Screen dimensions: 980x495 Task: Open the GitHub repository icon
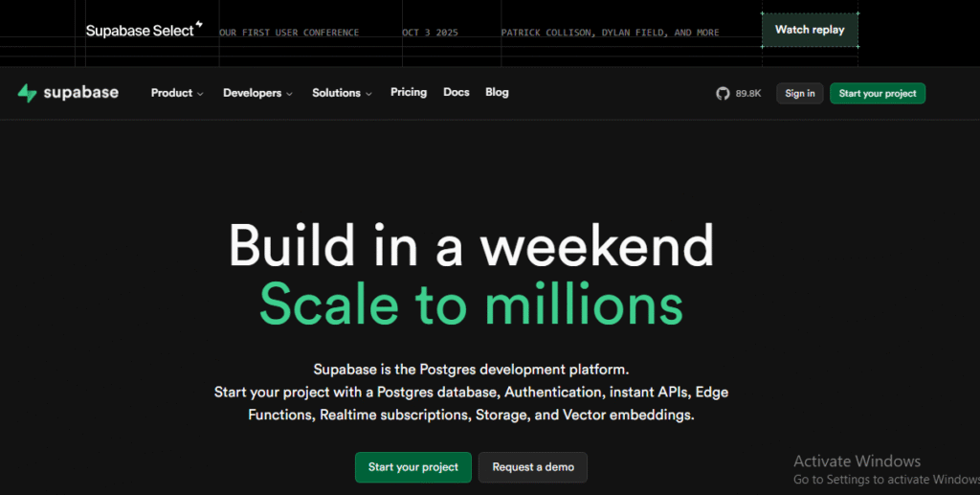(x=723, y=93)
